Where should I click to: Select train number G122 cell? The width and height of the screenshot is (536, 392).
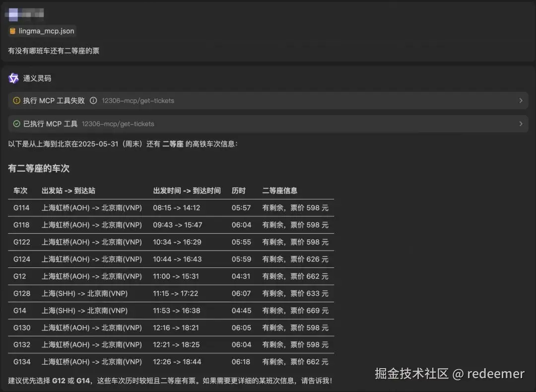pos(21,242)
